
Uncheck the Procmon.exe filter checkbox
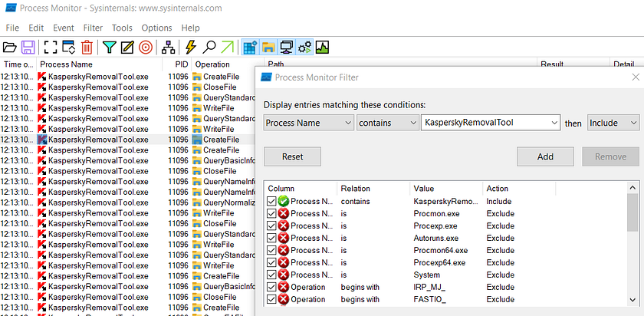(x=271, y=214)
